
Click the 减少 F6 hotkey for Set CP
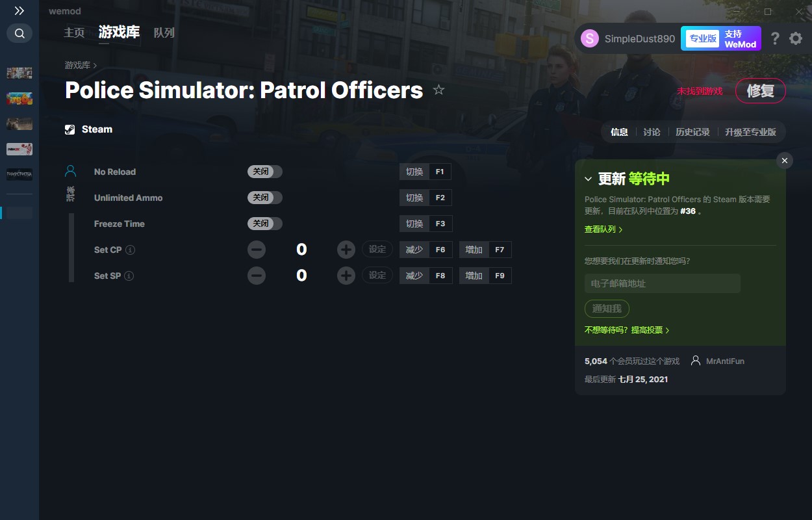tap(425, 250)
